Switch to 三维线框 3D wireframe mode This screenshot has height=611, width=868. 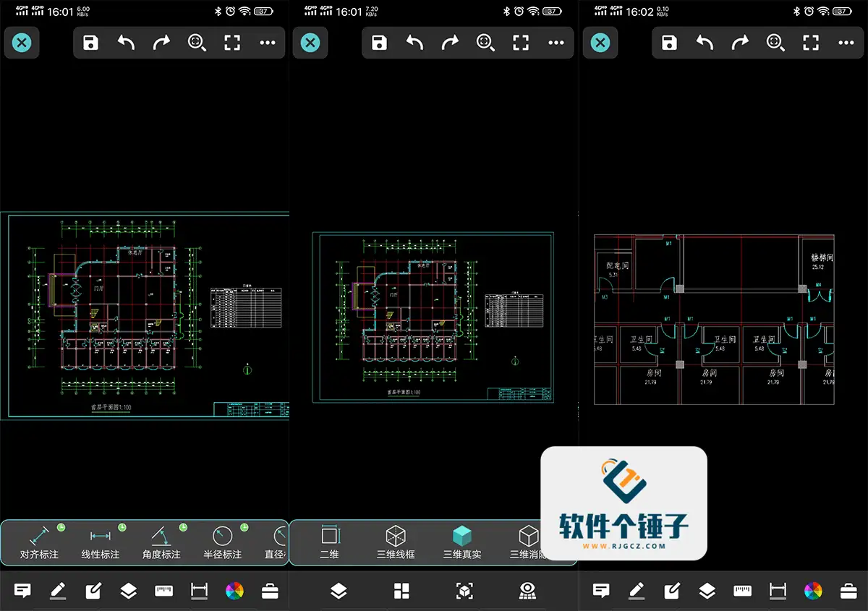coord(396,542)
